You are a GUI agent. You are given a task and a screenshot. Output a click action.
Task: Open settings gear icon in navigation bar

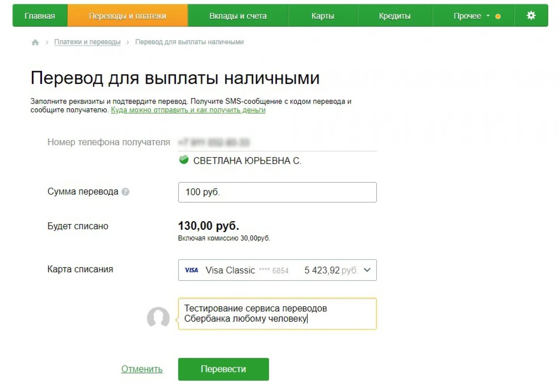click(x=531, y=16)
